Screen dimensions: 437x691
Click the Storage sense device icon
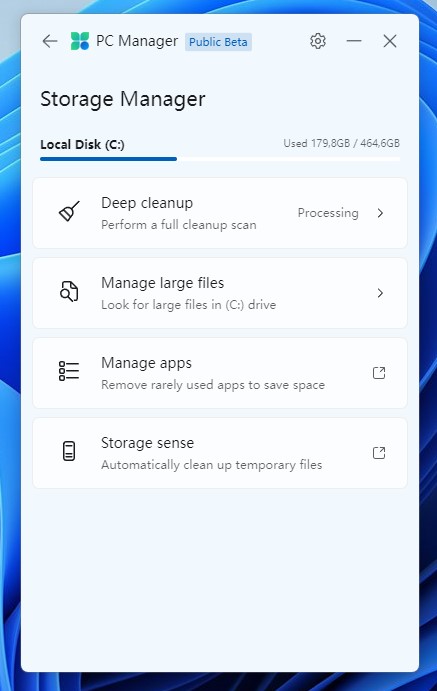click(69, 451)
